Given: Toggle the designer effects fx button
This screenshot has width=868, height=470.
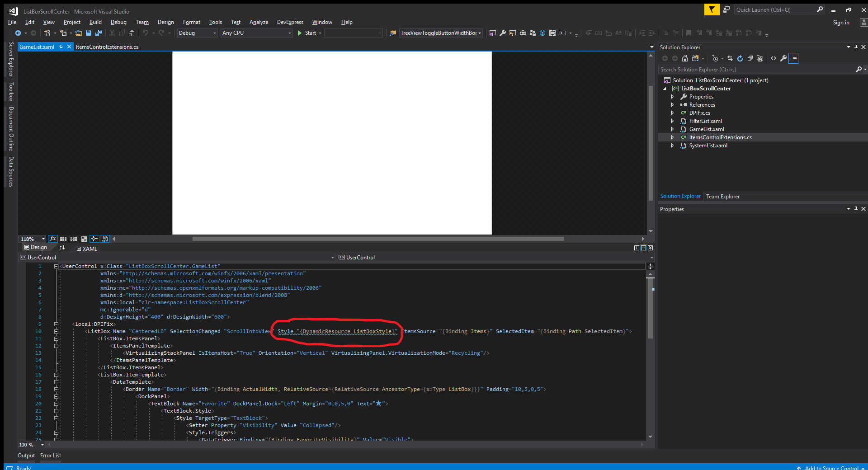Looking at the screenshot, I should (53, 239).
